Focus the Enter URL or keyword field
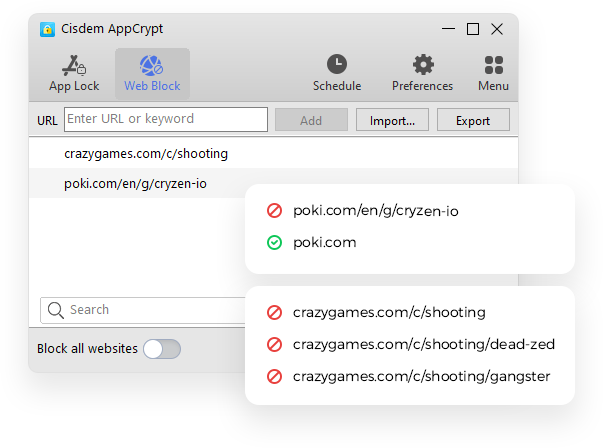This screenshot has width=603, height=448. coord(166,119)
